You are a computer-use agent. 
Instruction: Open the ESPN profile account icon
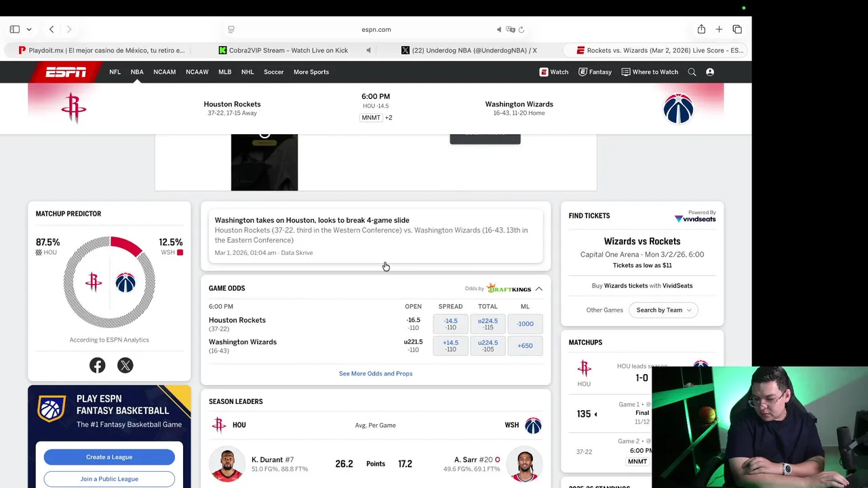pos(710,72)
